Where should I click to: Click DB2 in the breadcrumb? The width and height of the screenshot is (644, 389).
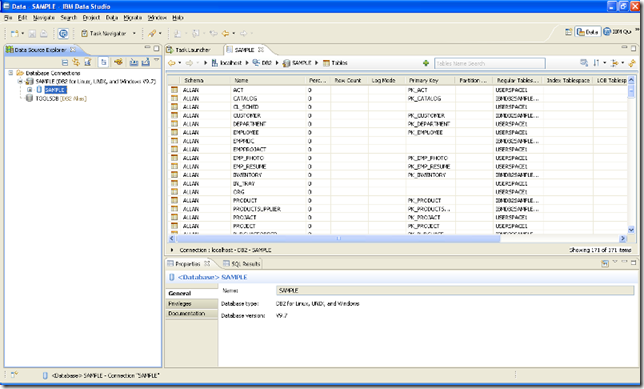click(x=262, y=63)
